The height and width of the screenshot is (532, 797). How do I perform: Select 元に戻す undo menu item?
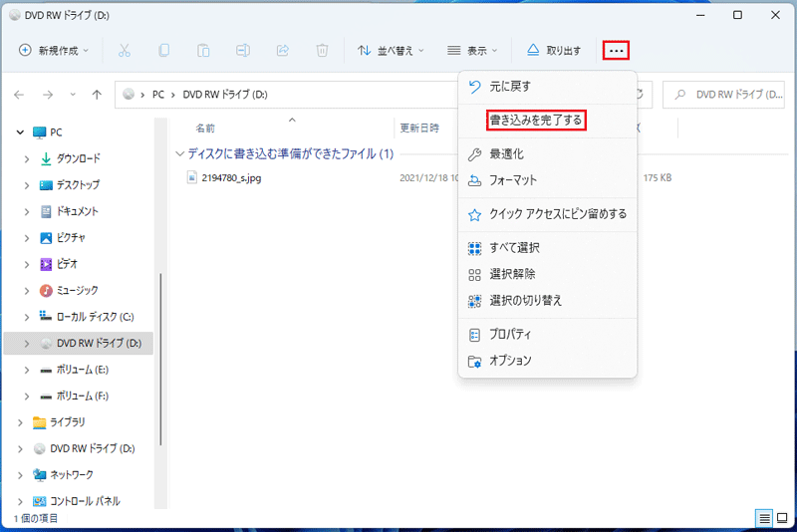[x=547, y=87]
